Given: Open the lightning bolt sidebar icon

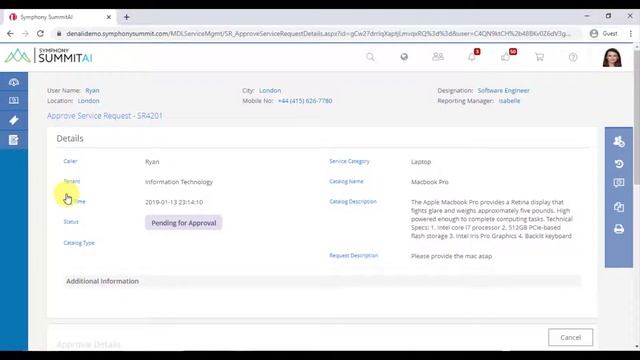Looking at the screenshot, I should click(14, 120).
